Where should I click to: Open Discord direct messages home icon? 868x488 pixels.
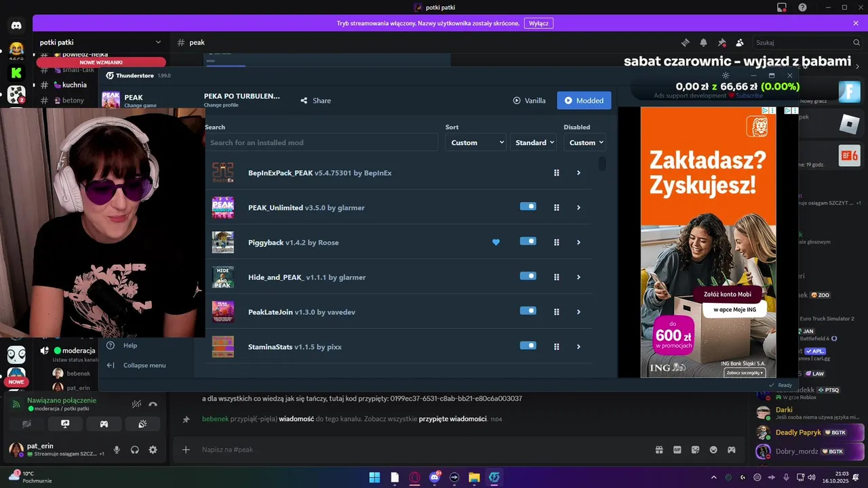(16, 26)
